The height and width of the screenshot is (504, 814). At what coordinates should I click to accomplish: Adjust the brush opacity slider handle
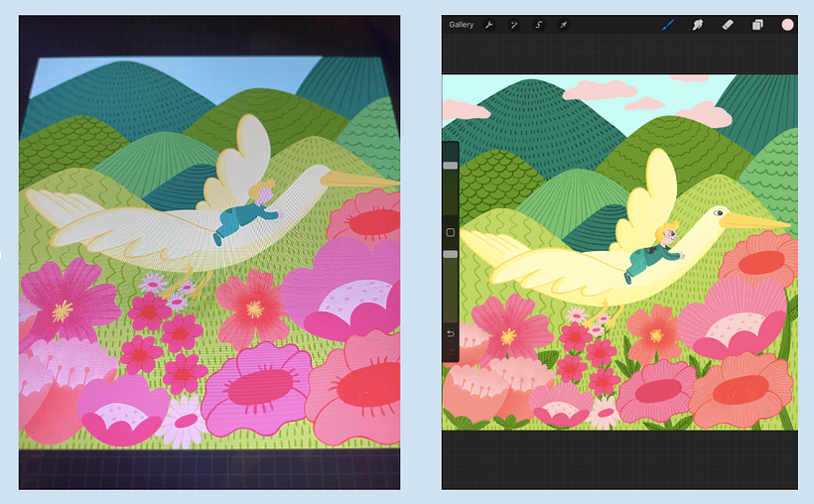450,254
